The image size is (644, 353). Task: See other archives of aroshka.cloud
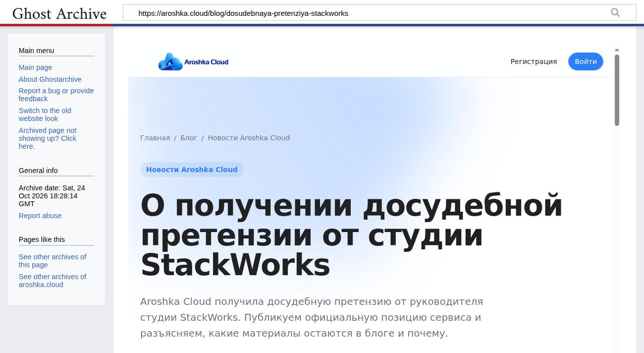(53, 281)
